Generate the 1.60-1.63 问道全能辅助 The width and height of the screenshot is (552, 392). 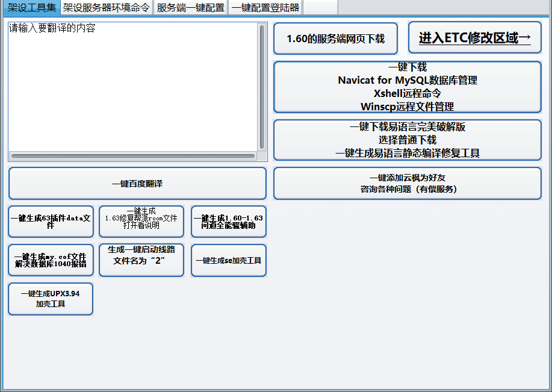(228, 222)
